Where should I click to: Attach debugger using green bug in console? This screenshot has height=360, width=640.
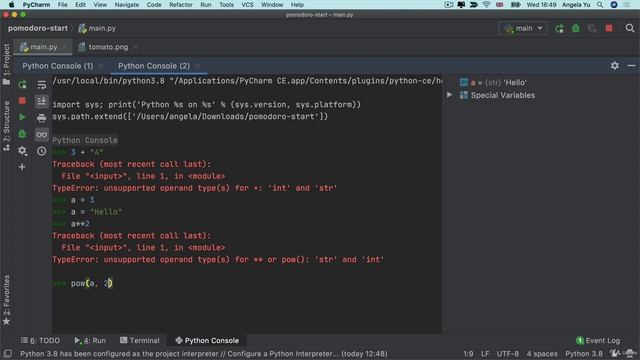tap(22, 134)
